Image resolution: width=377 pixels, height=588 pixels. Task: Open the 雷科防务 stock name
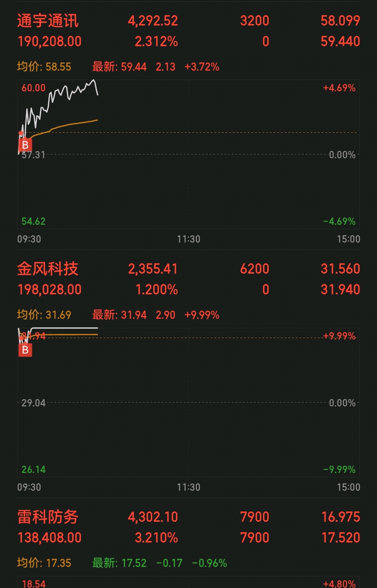48,517
